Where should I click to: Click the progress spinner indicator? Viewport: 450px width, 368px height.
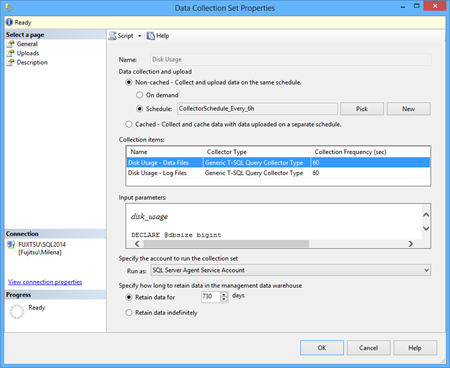(17, 312)
